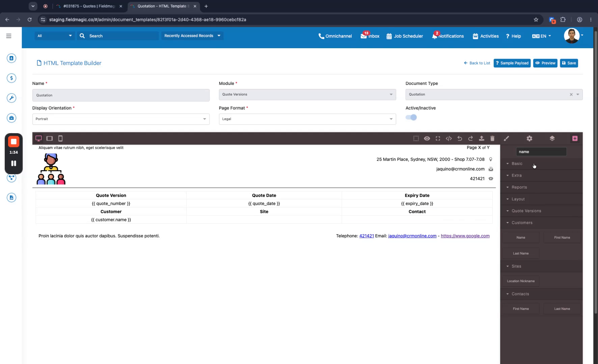Stop the screen recording
This screenshot has width=598, height=364.
point(13,142)
